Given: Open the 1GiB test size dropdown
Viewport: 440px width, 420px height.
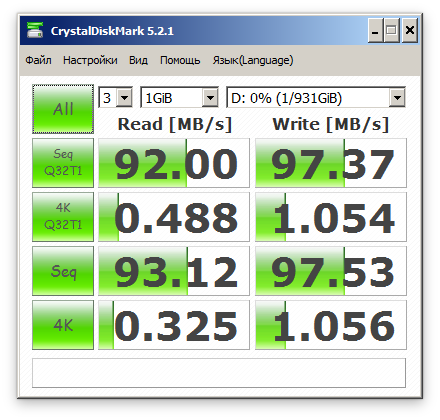Looking at the screenshot, I should click(x=179, y=97).
